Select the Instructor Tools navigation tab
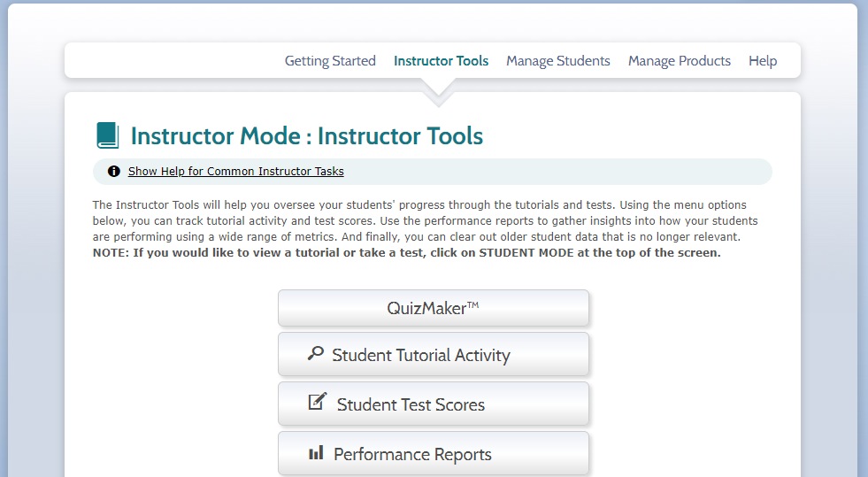This screenshot has height=477, width=868. [x=441, y=61]
